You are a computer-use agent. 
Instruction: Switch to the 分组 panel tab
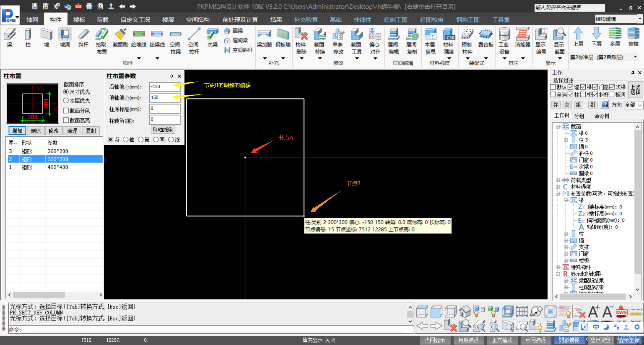pyautogui.click(x=579, y=116)
